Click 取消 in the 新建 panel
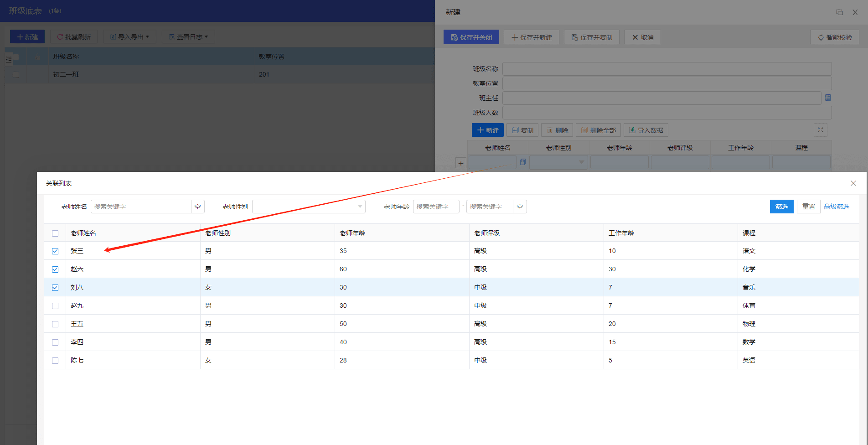The width and height of the screenshot is (868, 445). click(642, 37)
